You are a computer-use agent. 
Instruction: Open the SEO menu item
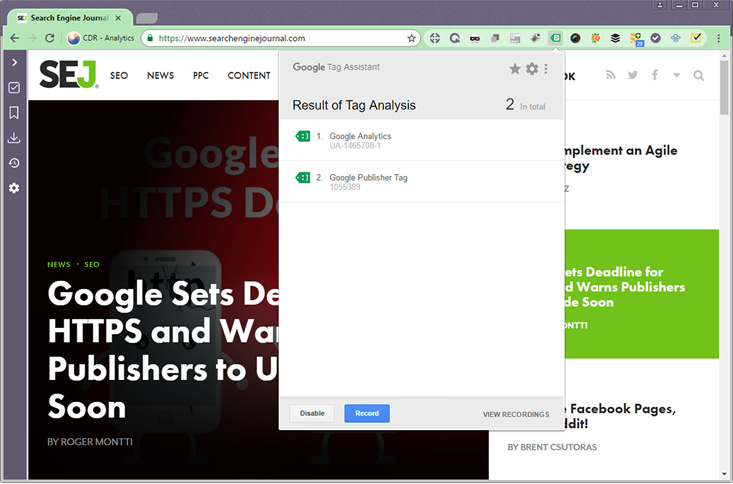(x=119, y=75)
